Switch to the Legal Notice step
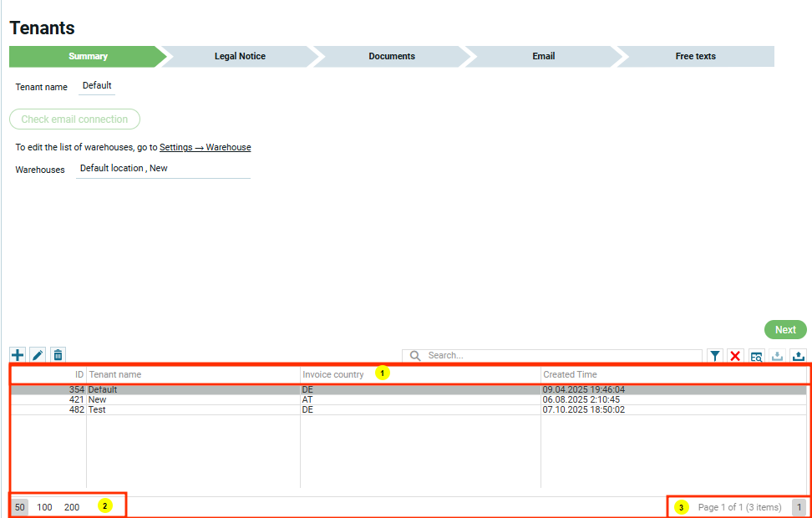Image resolution: width=812 pixels, height=518 pixels. 240,57
